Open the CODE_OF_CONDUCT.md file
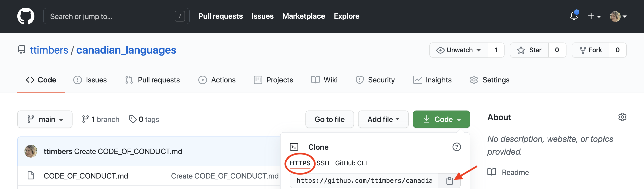This screenshot has width=644, height=189. point(86,176)
